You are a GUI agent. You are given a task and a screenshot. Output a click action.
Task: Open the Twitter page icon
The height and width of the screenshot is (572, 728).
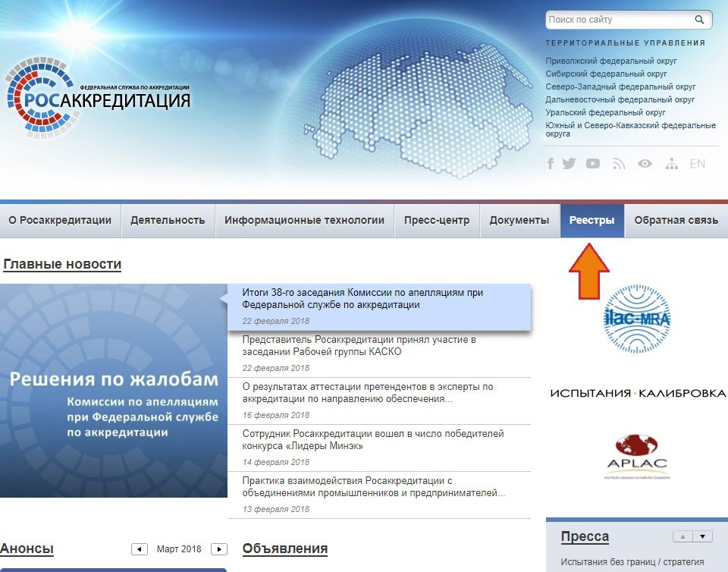click(x=569, y=163)
